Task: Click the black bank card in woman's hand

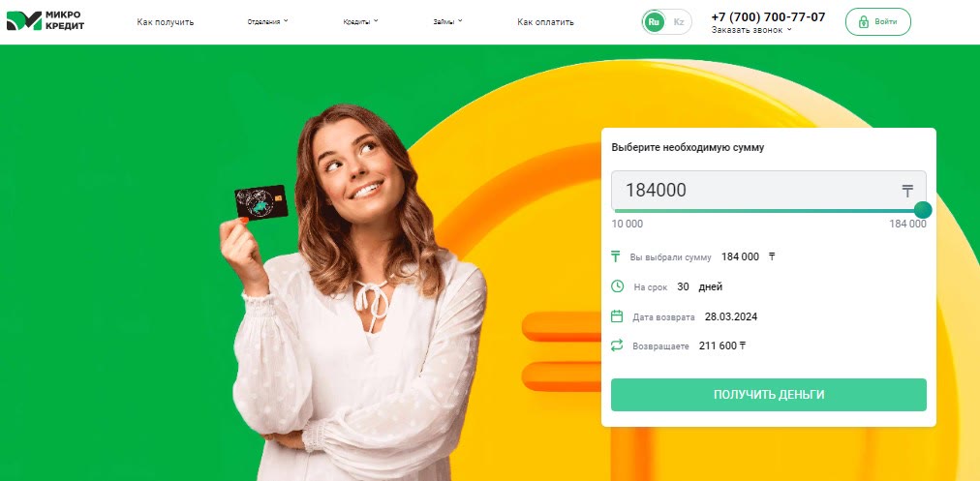Action: point(261,202)
